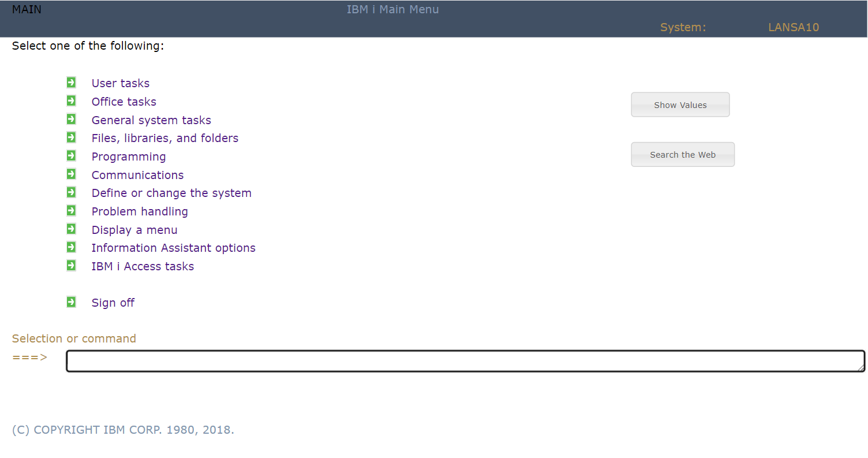The width and height of the screenshot is (868, 458).
Task: Click the LANSA10 system name
Action: (793, 27)
